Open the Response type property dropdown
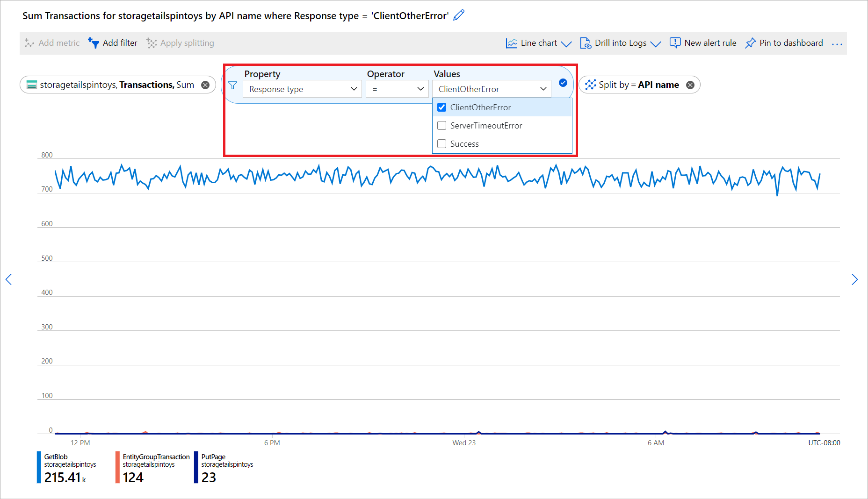Image resolution: width=868 pixels, height=499 pixels. 302,89
